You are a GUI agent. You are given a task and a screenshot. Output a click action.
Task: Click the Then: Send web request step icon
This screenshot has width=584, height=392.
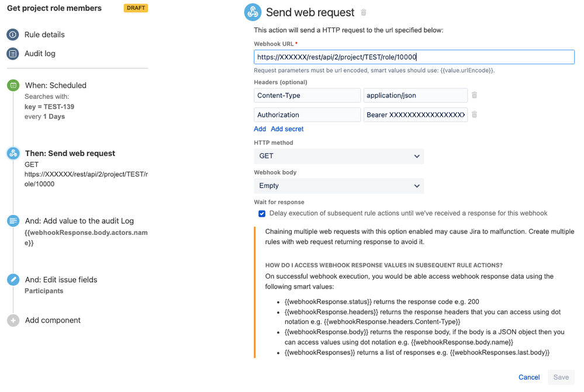tap(13, 153)
